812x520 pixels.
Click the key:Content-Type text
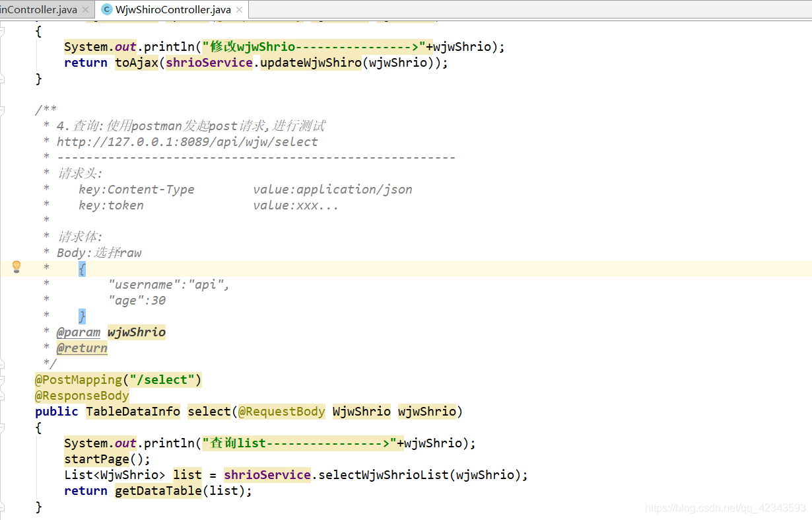pyautogui.click(x=137, y=190)
